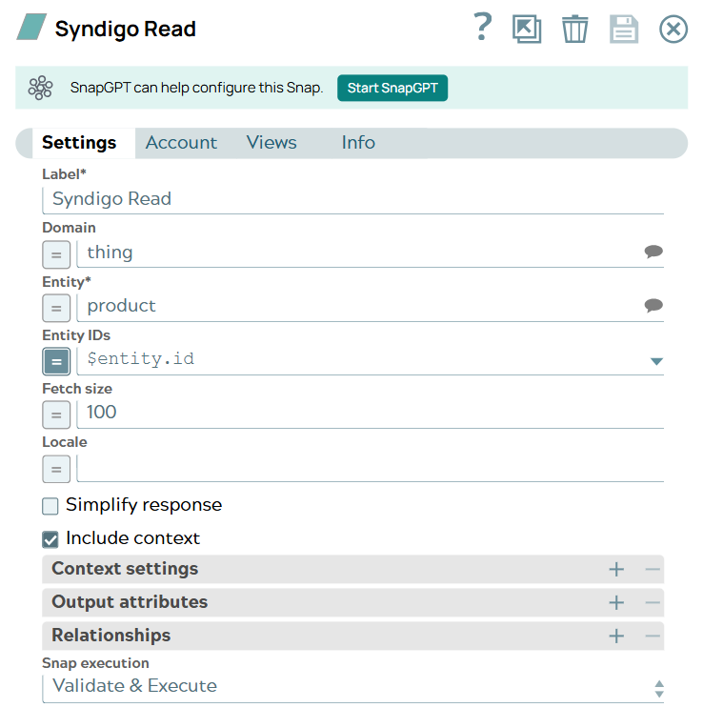Image resolution: width=703 pixels, height=728 pixels.
Task: Add a row to Output attributes
Action: [616, 603]
